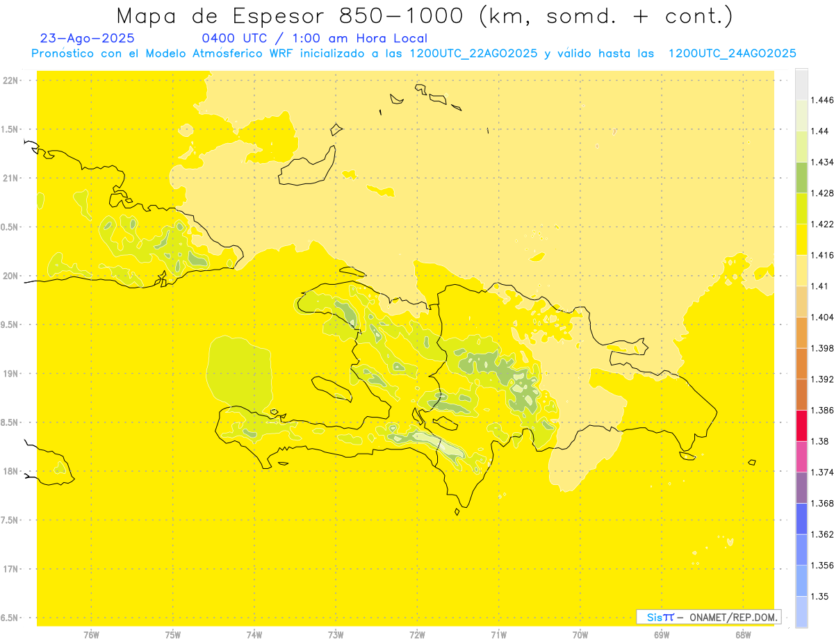Pick the pink legend band between 1.374 and 1.38
This screenshot has width=834, height=644.
801,456
